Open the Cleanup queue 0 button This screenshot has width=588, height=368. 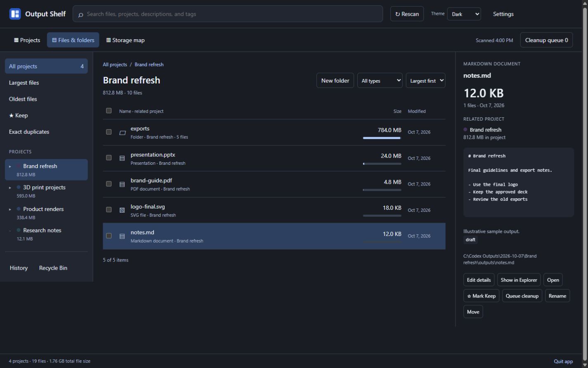pyautogui.click(x=546, y=40)
